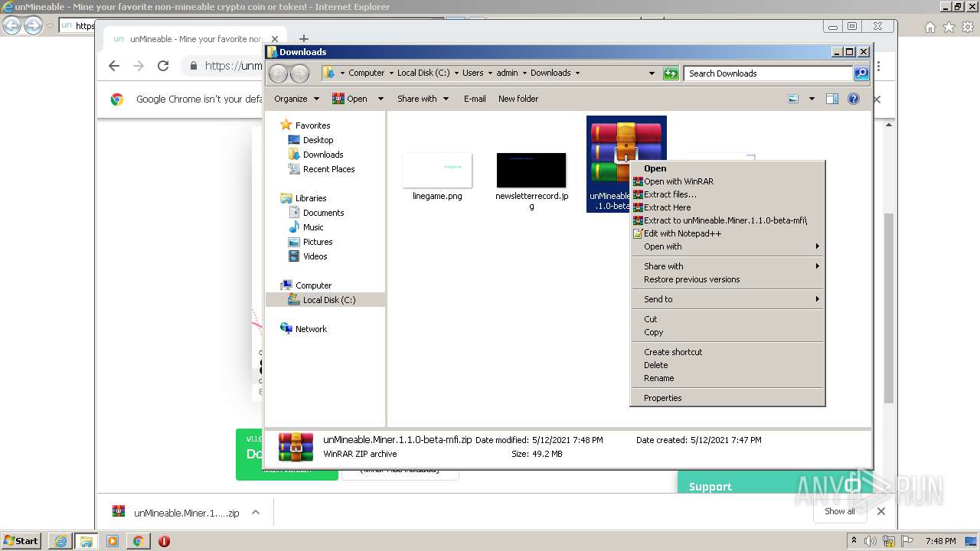Select Network in navigation pane
The width and height of the screenshot is (980, 551).
coord(311,329)
